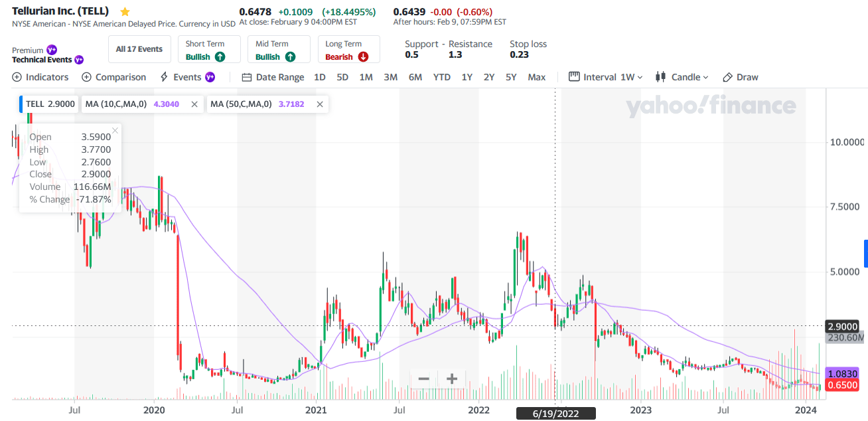Click the % Change -71.87% tooltip row

[70, 199]
